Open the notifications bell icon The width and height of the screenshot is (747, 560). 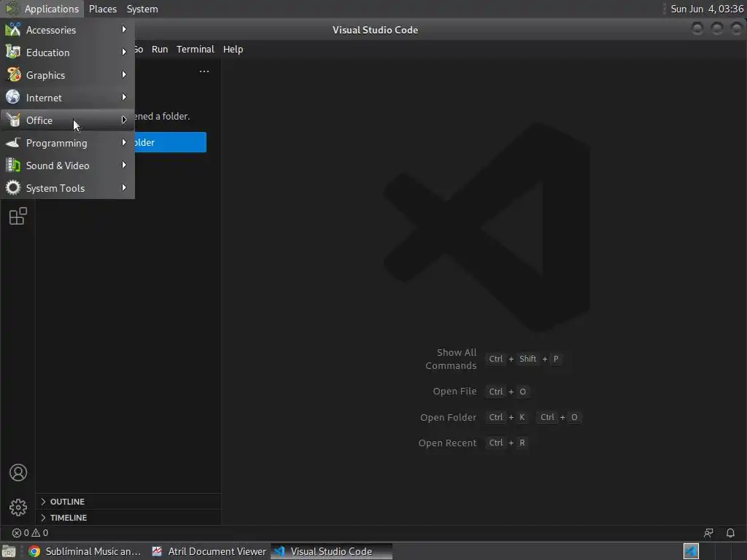tap(730, 533)
